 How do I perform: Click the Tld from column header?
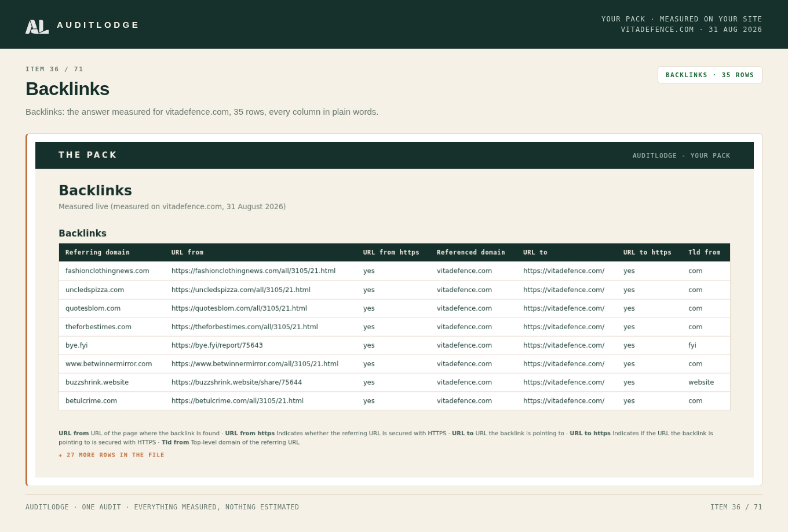click(x=704, y=253)
